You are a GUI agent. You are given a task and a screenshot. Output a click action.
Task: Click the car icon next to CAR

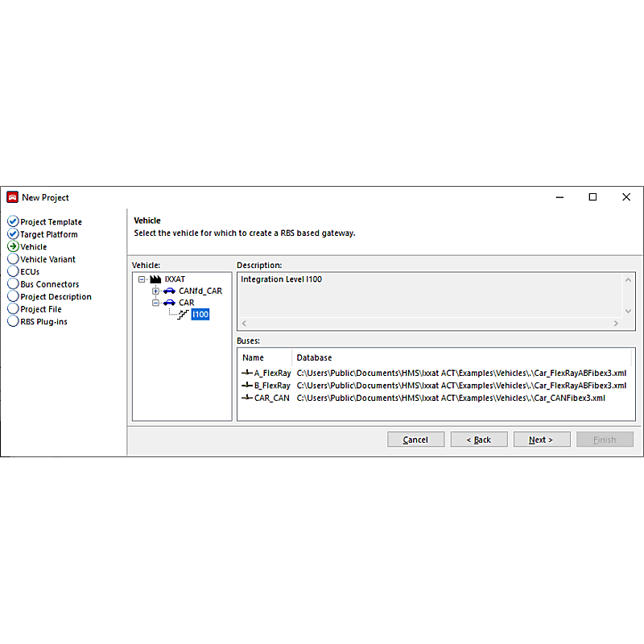(x=167, y=303)
